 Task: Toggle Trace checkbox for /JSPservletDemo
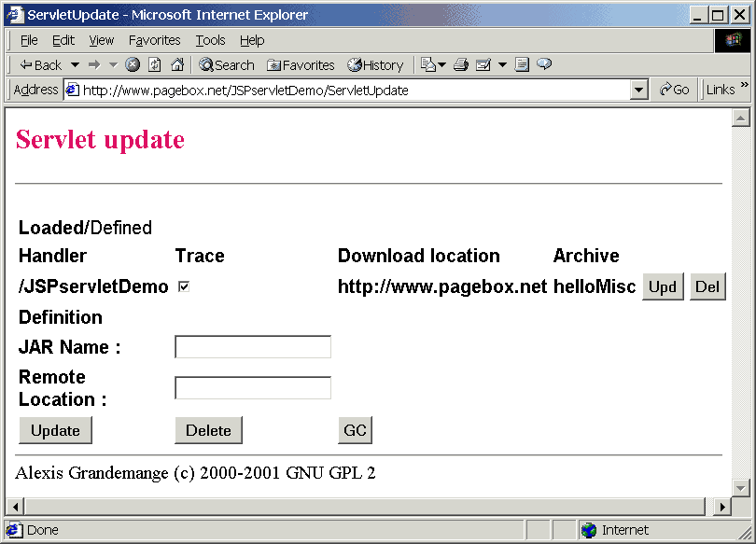184,286
